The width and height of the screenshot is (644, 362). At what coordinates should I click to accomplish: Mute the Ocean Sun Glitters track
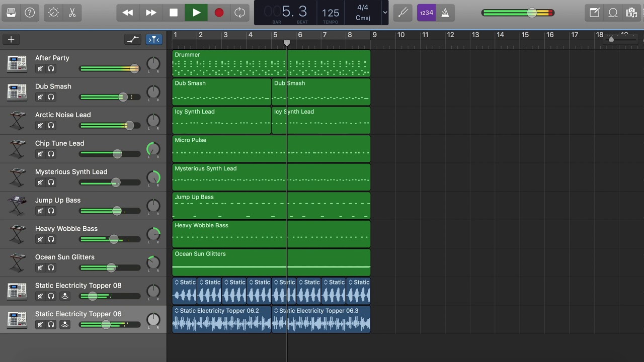point(40,268)
